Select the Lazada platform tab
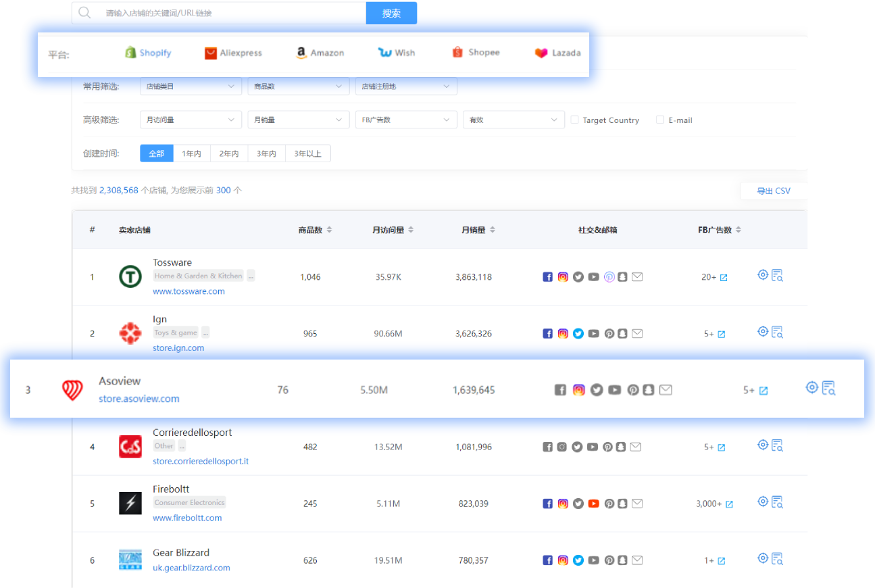The image size is (875, 588). tap(557, 53)
